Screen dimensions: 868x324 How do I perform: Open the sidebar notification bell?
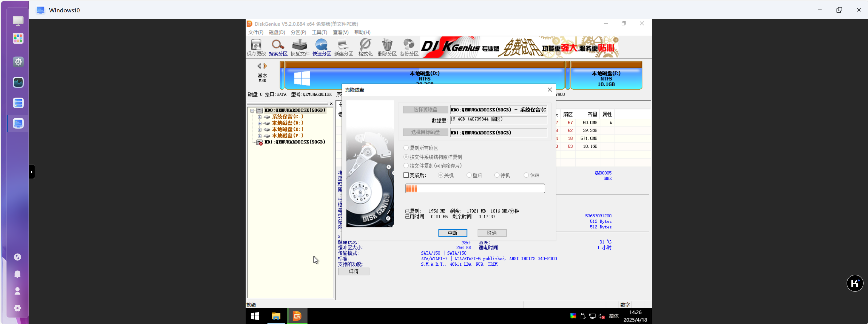(x=18, y=274)
